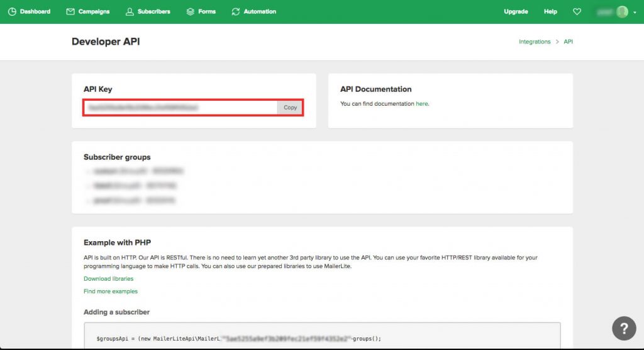Open API documentation 'here' link

click(421, 104)
